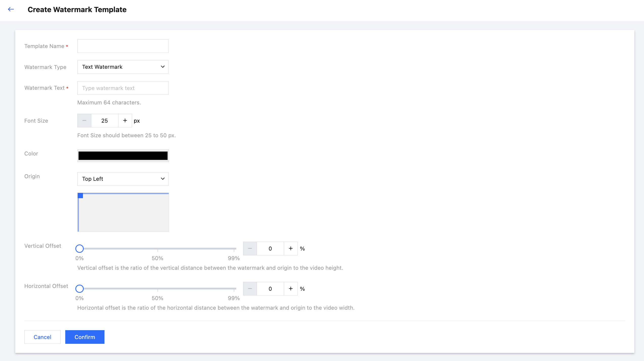Click the Horizontal Offset slider handle

click(x=79, y=289)
